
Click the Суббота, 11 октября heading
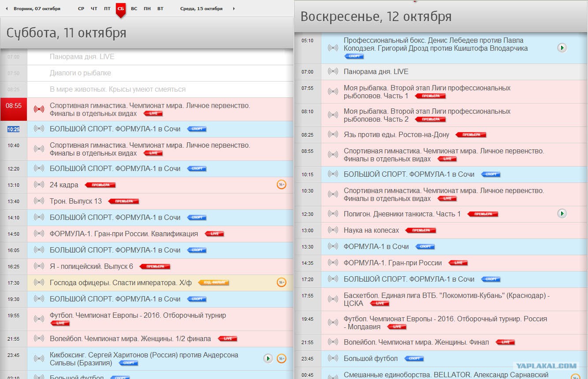pyautogui.click(x=67, y=33)
